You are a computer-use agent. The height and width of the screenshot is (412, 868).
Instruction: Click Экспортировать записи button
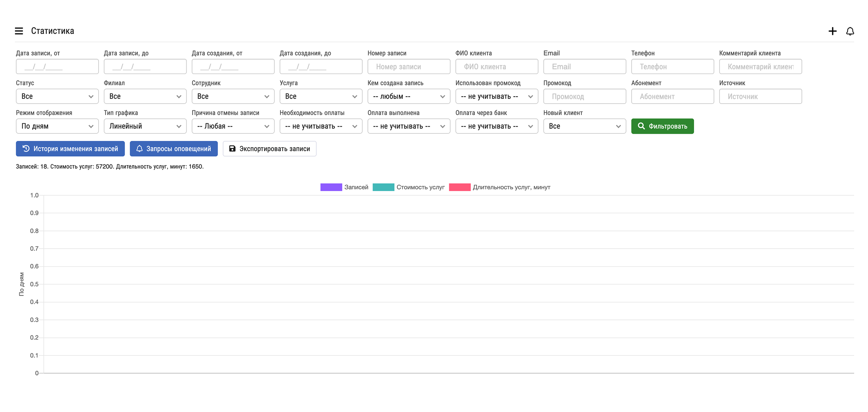click(269, 149)
